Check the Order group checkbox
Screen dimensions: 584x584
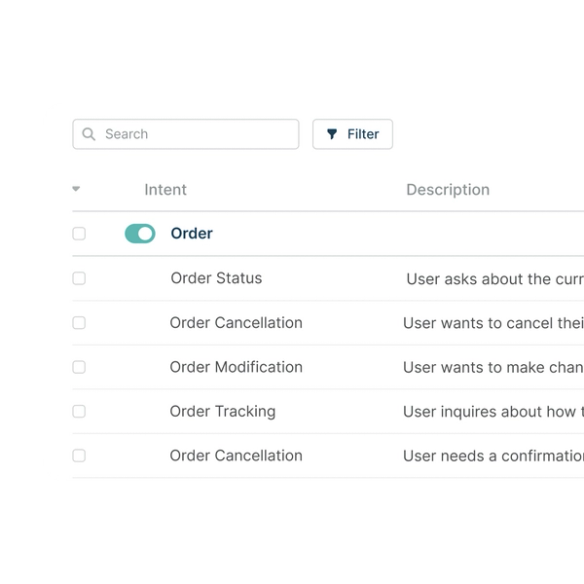point(79,234)
